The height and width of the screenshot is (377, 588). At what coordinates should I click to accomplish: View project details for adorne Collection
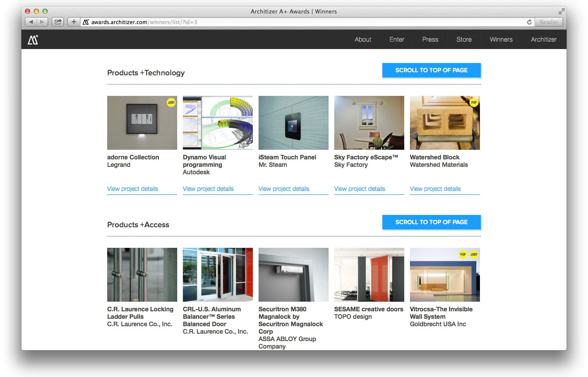click(x=133, y=189)
